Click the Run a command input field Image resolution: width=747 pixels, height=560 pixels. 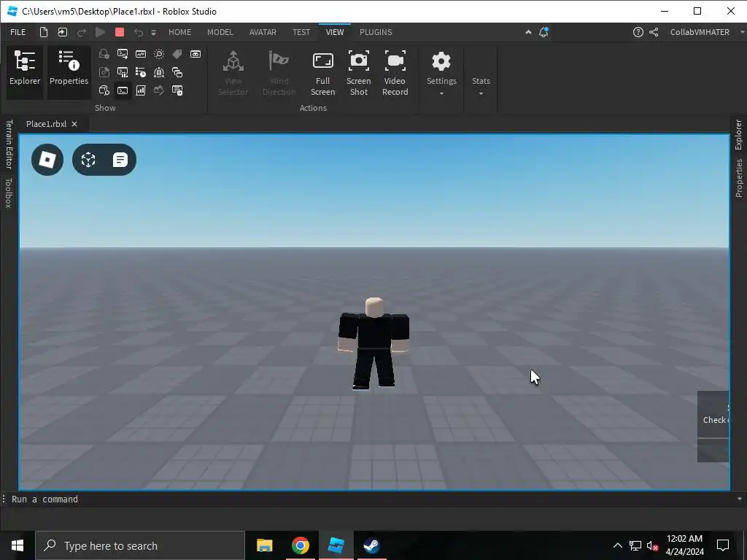click(x=371, y=499)
